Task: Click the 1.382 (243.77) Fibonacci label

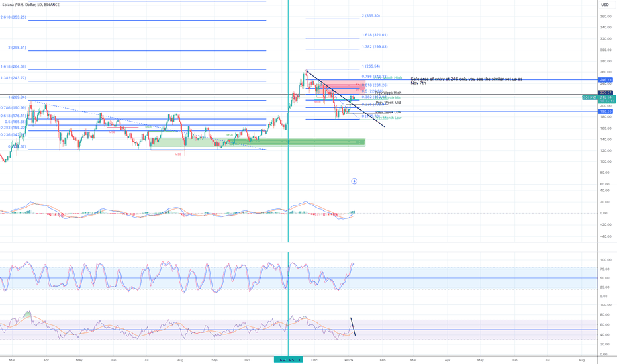Action: point(13,78)
